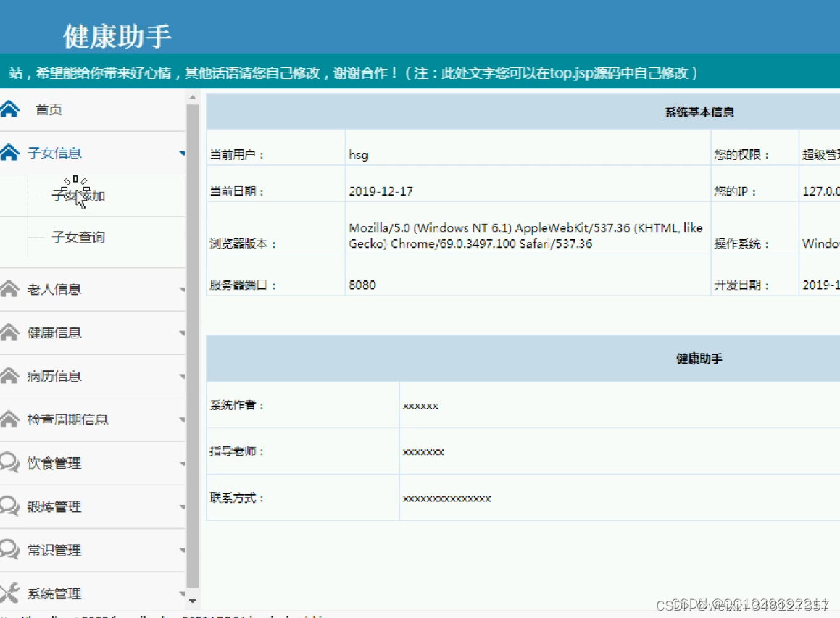Click the 病历信息 home icon
This screenshot has height=618, width=840.
(10, 375)
